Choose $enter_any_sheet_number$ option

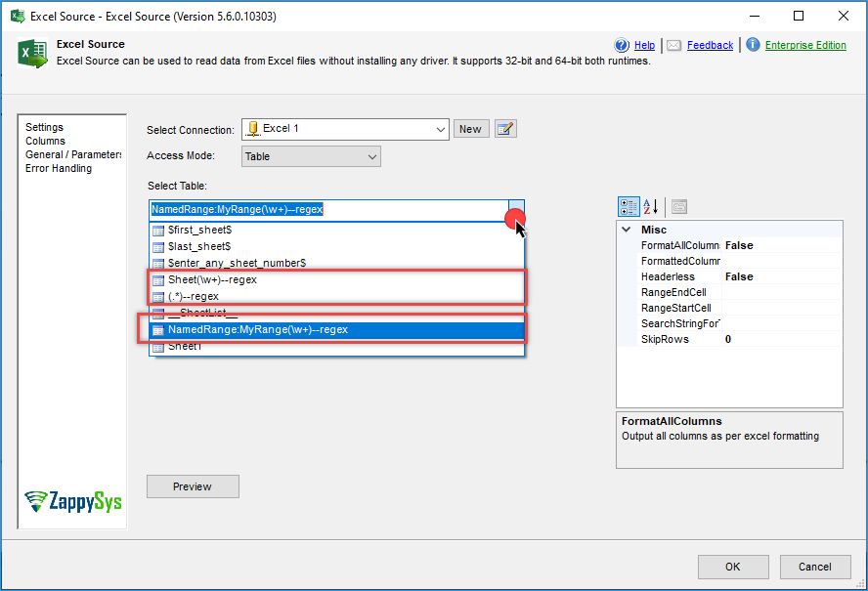[336, 264]
